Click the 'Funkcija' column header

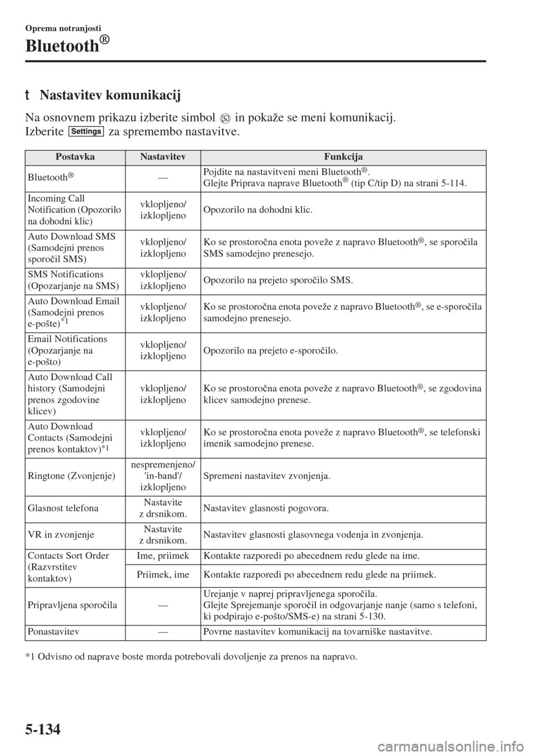[344, 157]
